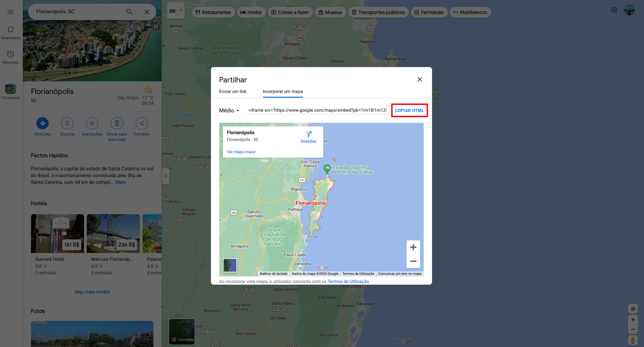This screenshot has width=644, height=347.
Task: Click Ver mapa maior link
Action: coord(241,152)
